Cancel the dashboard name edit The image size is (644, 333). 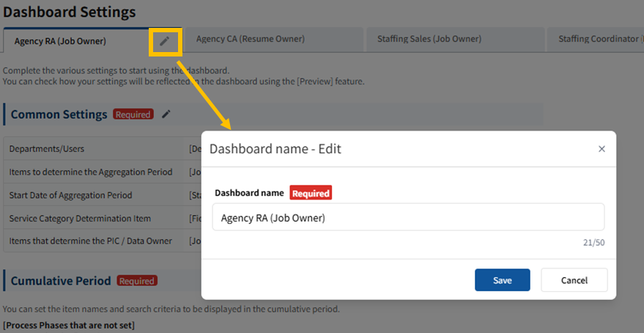[574, 280]
